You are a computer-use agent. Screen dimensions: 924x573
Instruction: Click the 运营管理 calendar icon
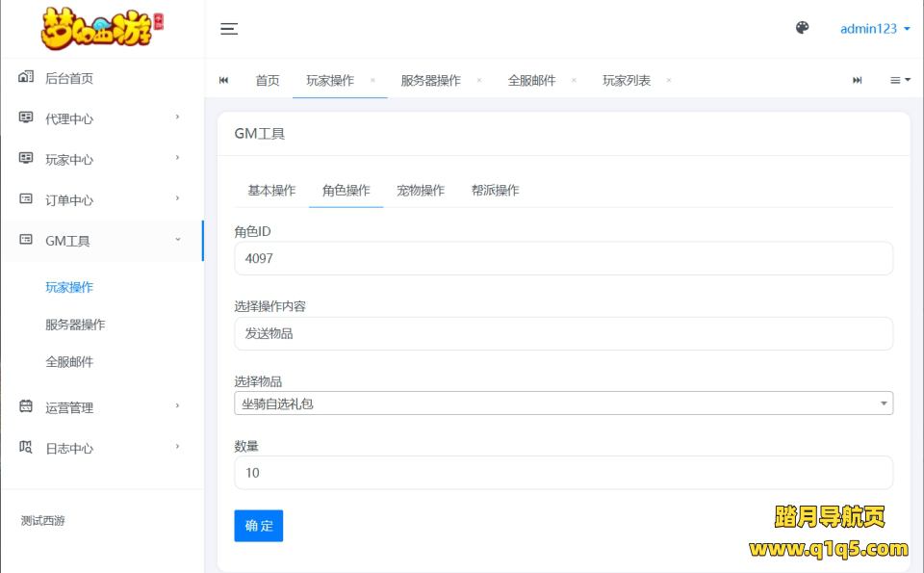click(x=26, y=406)
